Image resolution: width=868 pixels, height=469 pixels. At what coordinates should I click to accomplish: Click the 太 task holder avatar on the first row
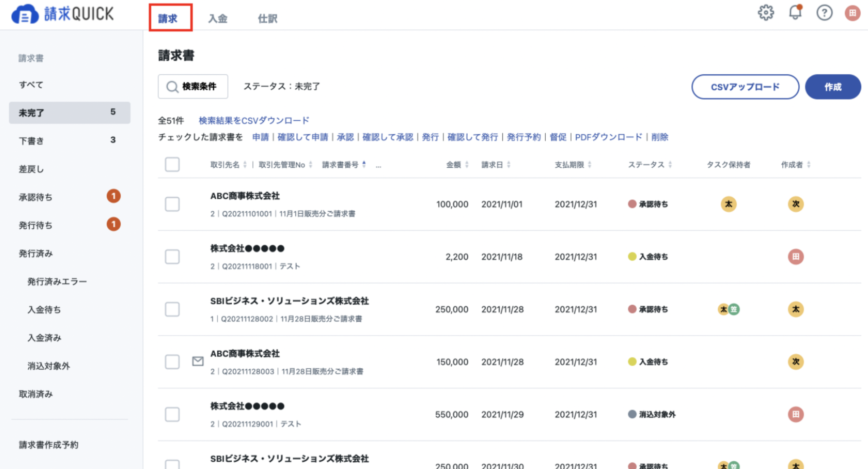(729, 204)
